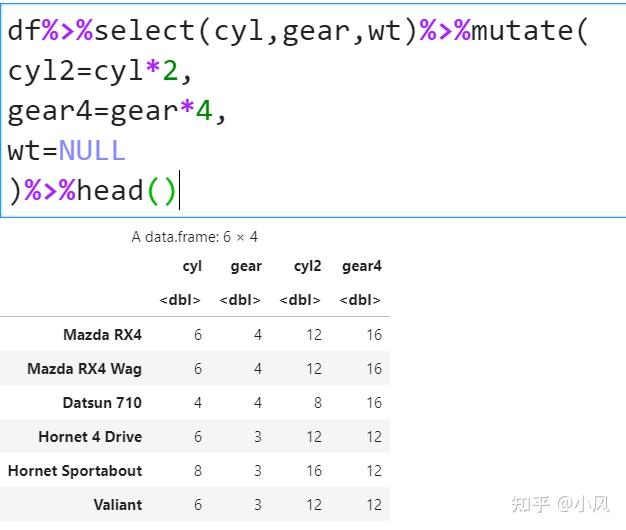This screenshot has width=626, height=530.
Task: Select the Hornet 4 Drive row label
Action: 90,437
